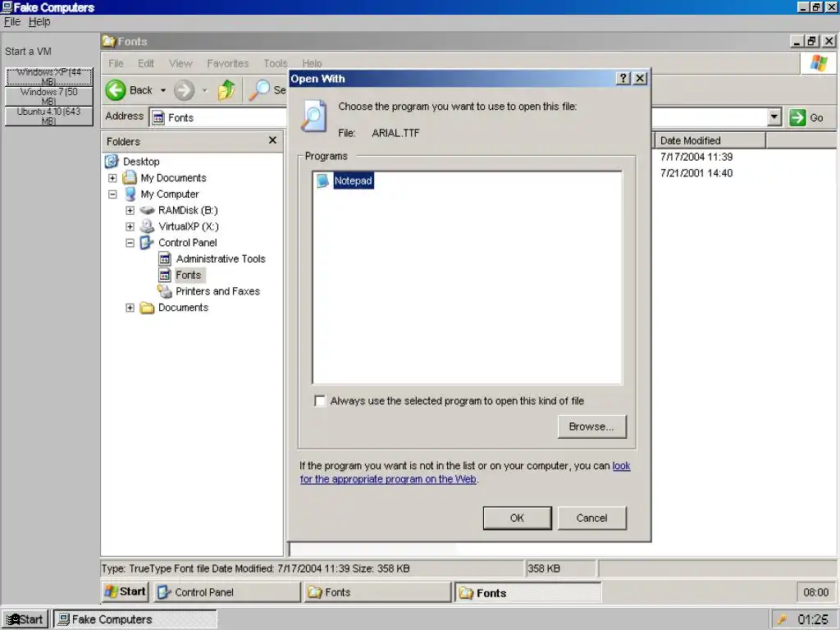Image resolution: width=840 pixels, height=630 pixels.
Task: Select Administrative Tools in tree
Action: click(221, 258)
